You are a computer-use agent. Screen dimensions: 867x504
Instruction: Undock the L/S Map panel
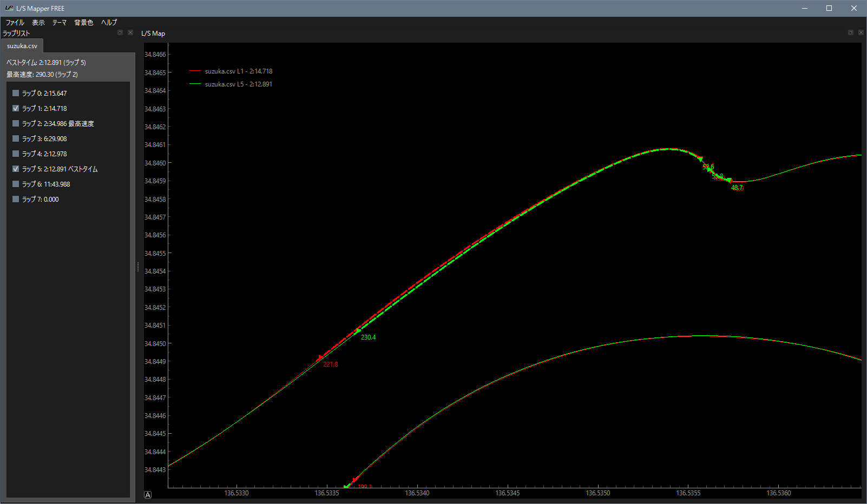point(851,33)
